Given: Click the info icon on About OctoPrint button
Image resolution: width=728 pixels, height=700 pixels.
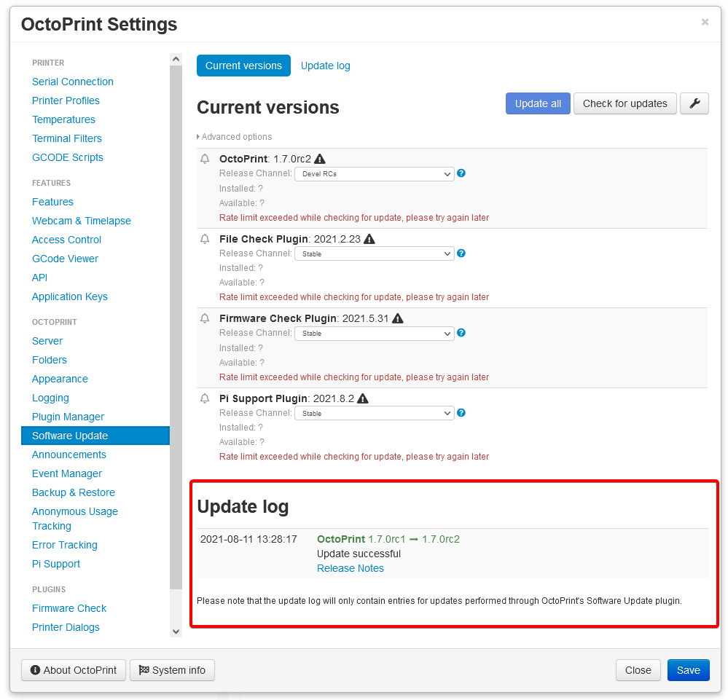Looking at the screenshot, I should click(34, 670).
